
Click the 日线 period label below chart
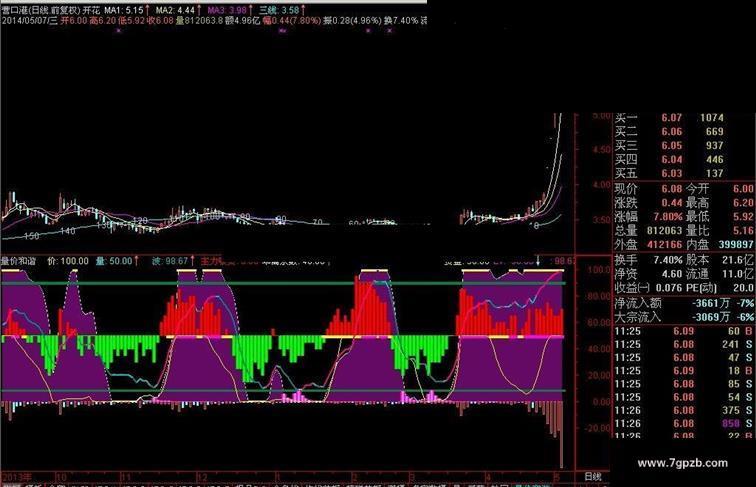click(x=593, y=476)
